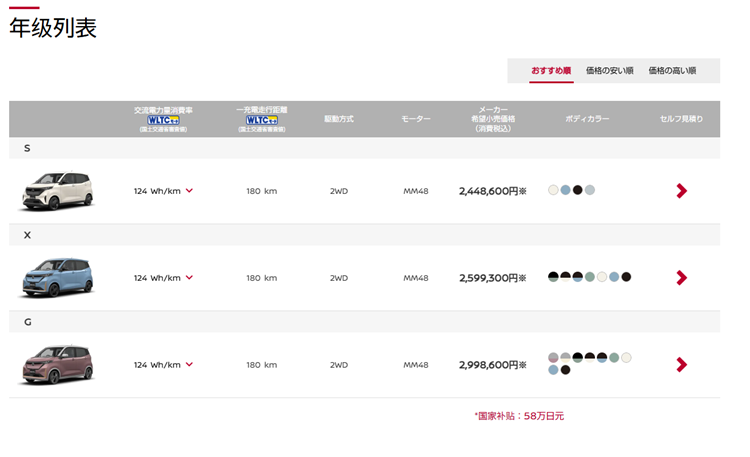The image size is (750, 457).
Task: Choose black swatch in S grade row
Action: (578, 190)
